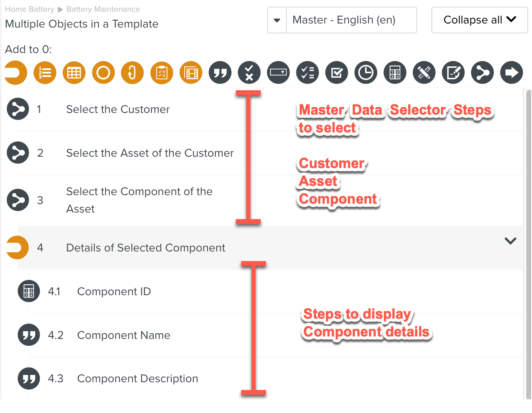Click the pencil and ruler icon
This screenshot has width=532, height=413.
[424, 73]
